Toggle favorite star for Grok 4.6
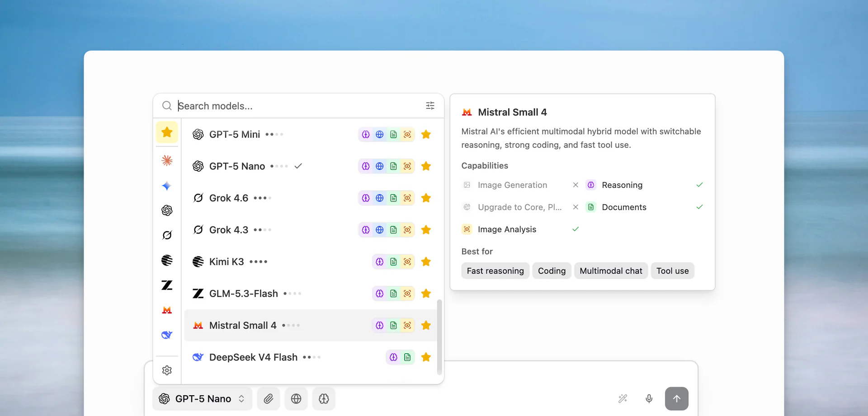Screen dimensions: 868x416 coord(426,198)
